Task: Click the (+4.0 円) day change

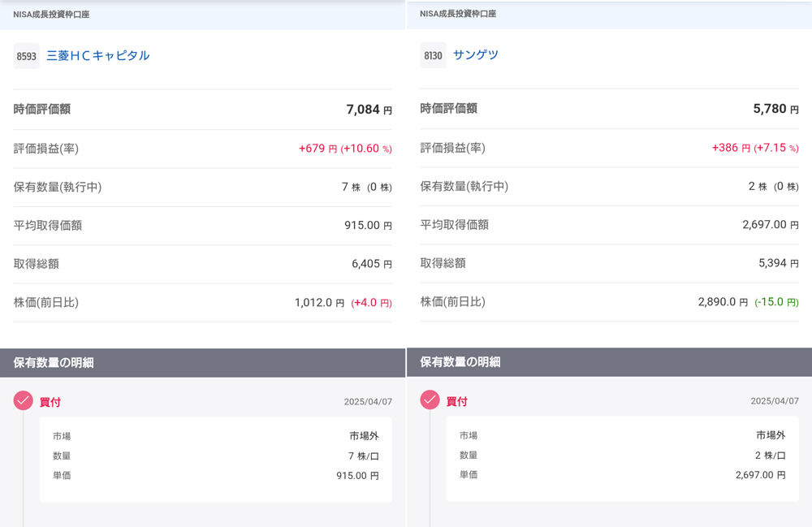Action: (x=371, y=303)
